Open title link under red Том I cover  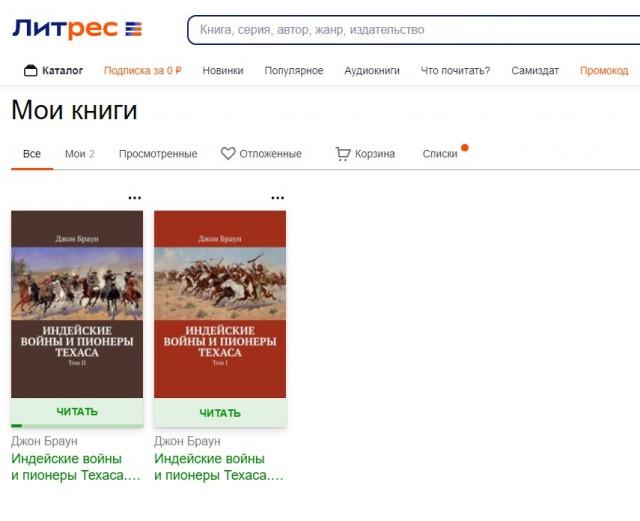tap(219, 467)
